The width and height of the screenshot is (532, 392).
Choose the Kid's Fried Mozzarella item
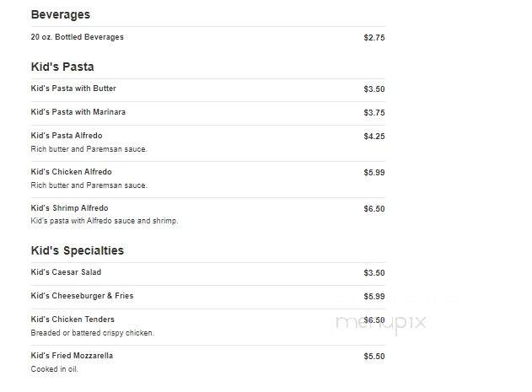(72, 356)
